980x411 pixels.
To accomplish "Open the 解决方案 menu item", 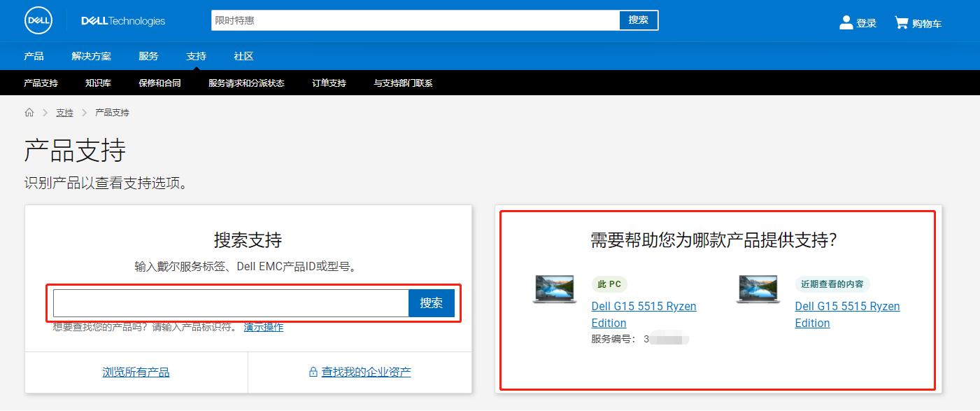I will click(x=92, y=55).
